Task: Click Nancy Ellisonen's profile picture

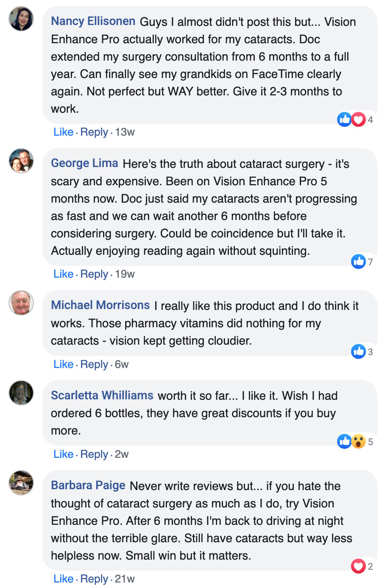Action: 21,19
